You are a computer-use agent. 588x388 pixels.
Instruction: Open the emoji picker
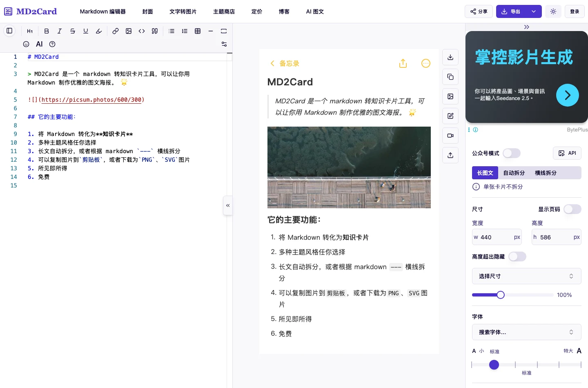click(26, 44)
